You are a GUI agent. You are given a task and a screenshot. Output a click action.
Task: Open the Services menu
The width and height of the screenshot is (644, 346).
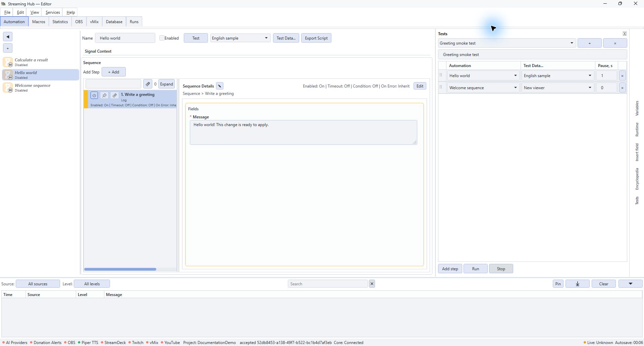click(53, 12)
